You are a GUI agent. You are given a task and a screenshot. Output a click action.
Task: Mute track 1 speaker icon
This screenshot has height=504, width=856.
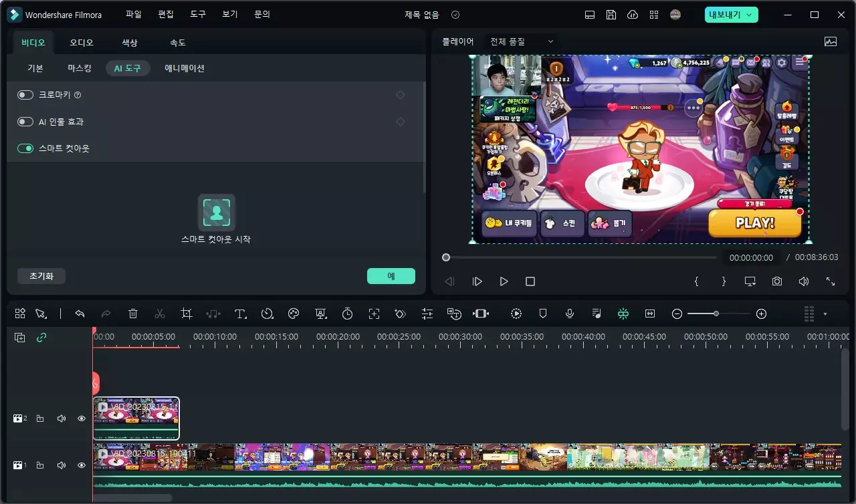tap(62, 465)
